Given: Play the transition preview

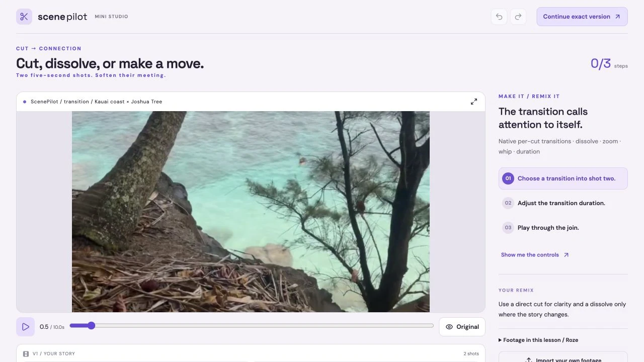Looking at the screenshot, I should point(26,327).
